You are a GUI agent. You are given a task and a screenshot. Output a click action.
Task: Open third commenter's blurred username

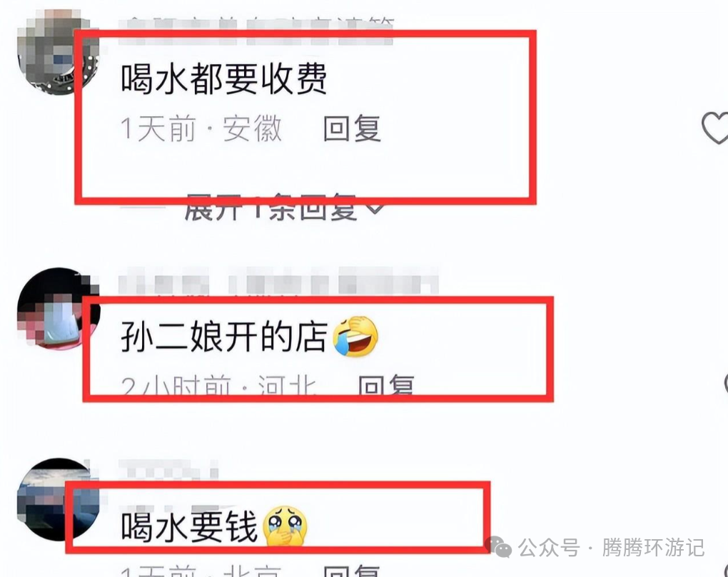tap(168, 469)
